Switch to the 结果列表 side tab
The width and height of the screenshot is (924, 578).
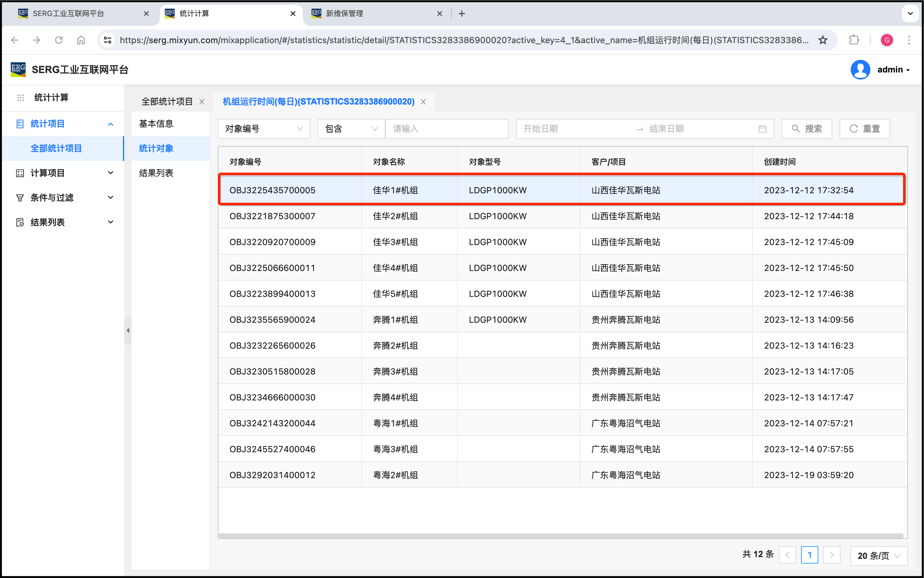(x=156, y=173)
